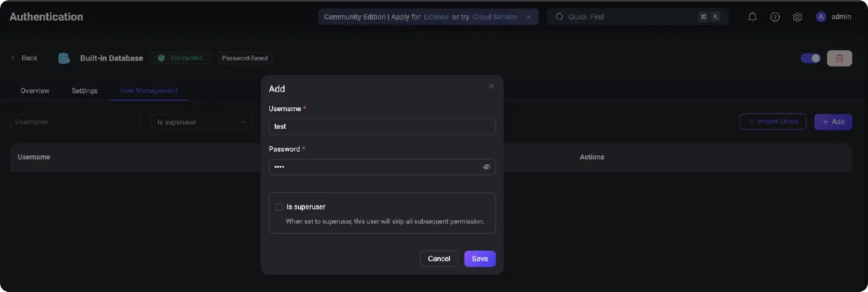Switch to the Overview tab

coord(35,90)
